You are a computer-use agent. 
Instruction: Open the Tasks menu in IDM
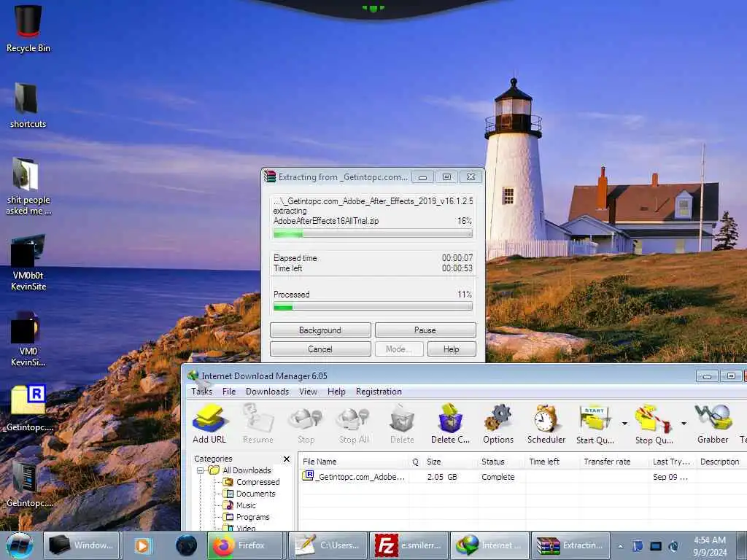pos(201,392)
